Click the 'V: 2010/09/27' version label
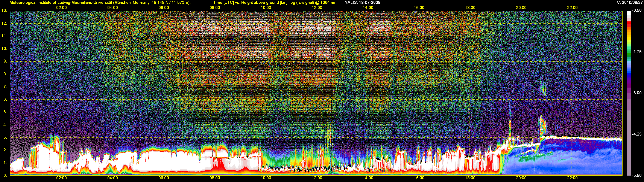Screen dimensions: 644x182 tap(629, 3)
